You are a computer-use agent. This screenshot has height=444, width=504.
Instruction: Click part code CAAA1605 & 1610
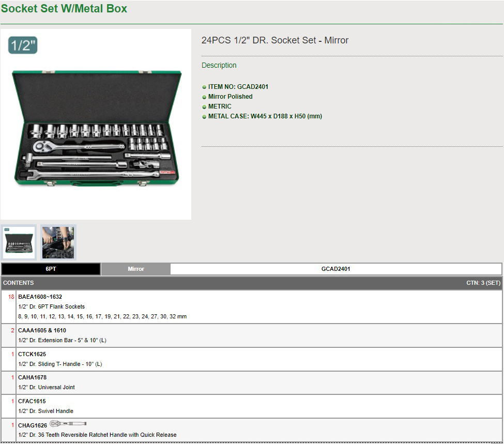42,330
